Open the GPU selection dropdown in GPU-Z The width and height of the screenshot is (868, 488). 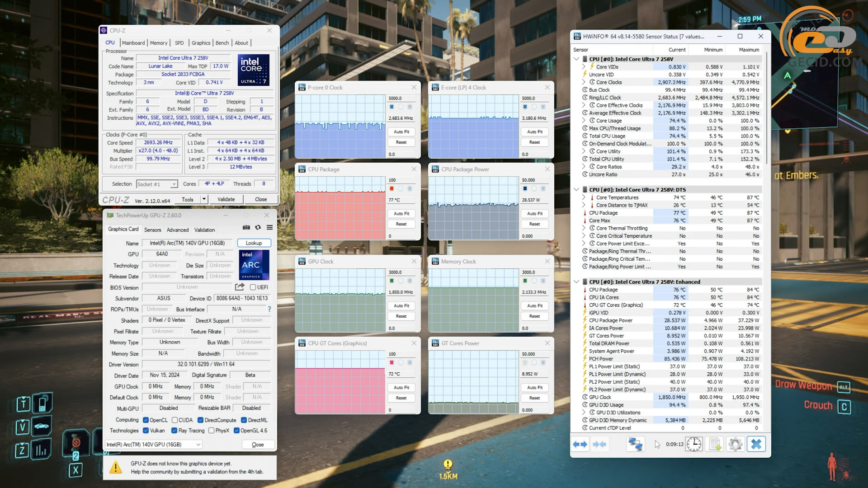pos(154,445)
